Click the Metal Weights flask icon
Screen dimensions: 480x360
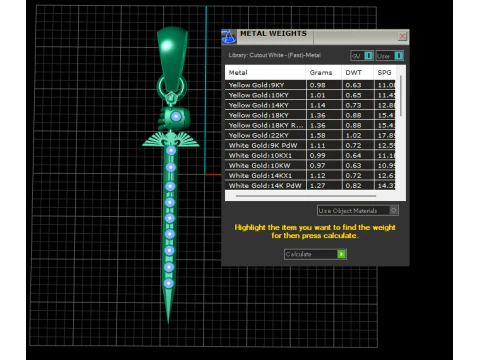coord(229,37)
